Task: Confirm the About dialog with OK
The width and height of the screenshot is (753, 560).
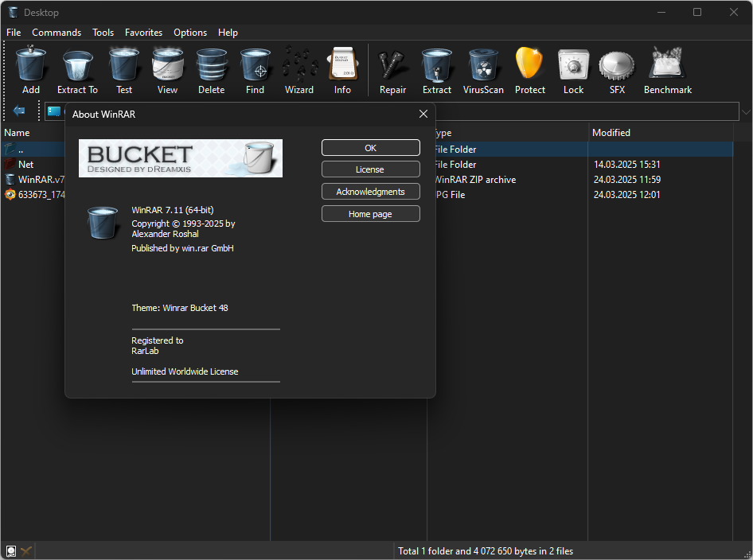Action: [x=371, y=148]
